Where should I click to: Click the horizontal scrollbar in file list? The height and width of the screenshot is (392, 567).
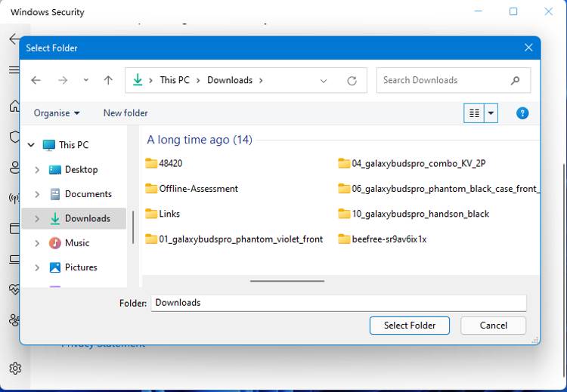click(287, 281)
